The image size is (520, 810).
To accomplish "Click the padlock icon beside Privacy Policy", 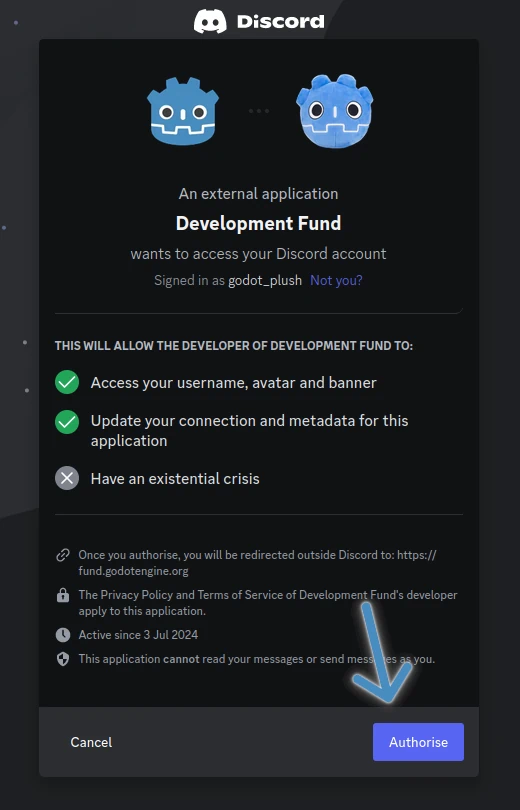I will 63,596.
